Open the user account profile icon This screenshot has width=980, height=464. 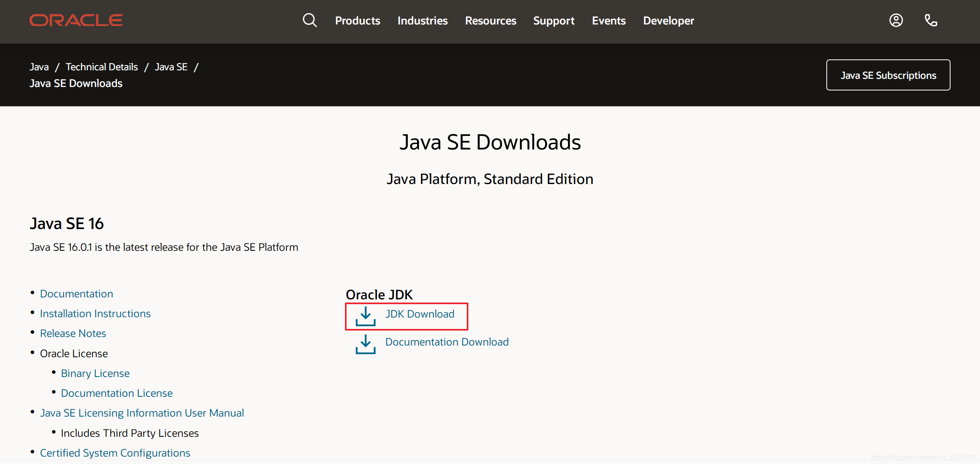tap(896, 20)
